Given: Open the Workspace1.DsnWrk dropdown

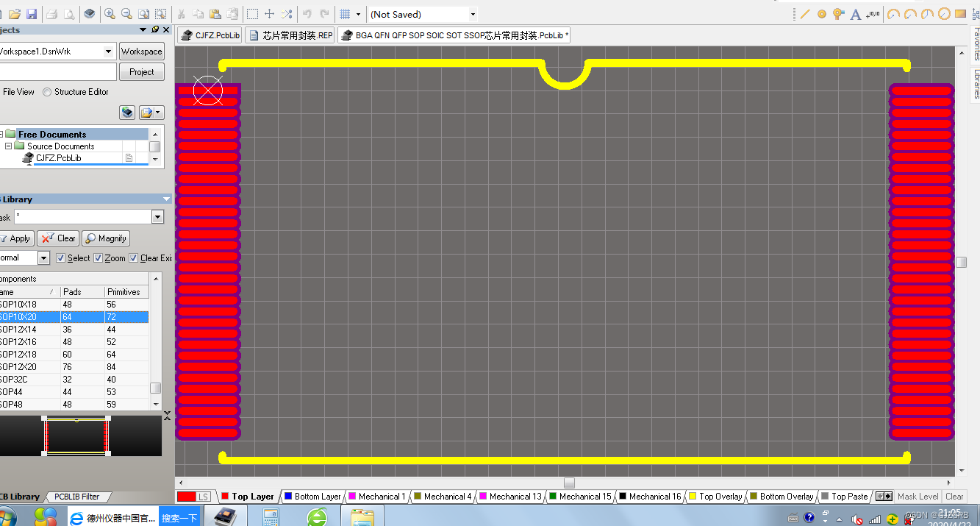Looking at the screenshot, I should 109,51.
